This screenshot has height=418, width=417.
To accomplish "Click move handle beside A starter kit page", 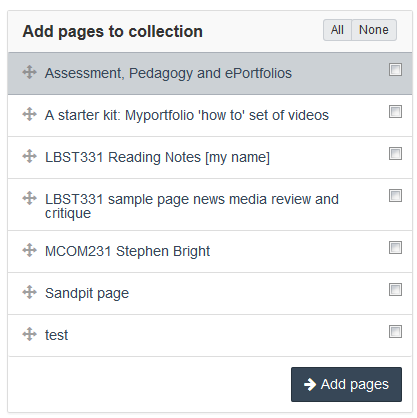I will point(29,114).
